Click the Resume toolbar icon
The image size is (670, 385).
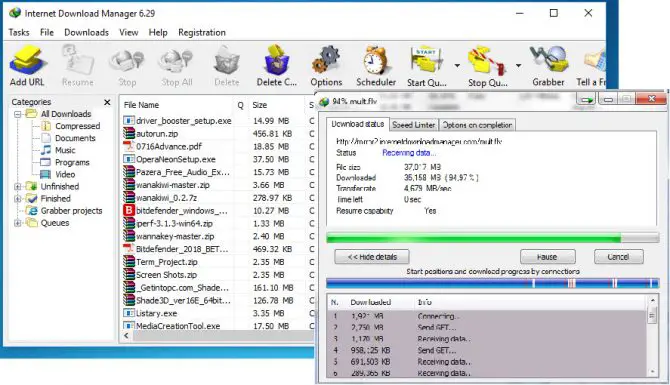tap(78, 66)
